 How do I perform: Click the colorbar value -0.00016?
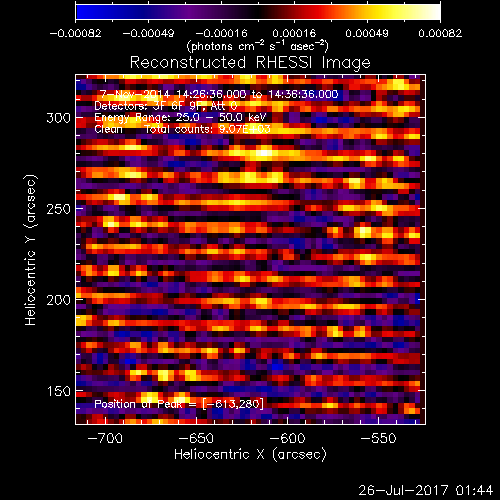tap(221, 33)
